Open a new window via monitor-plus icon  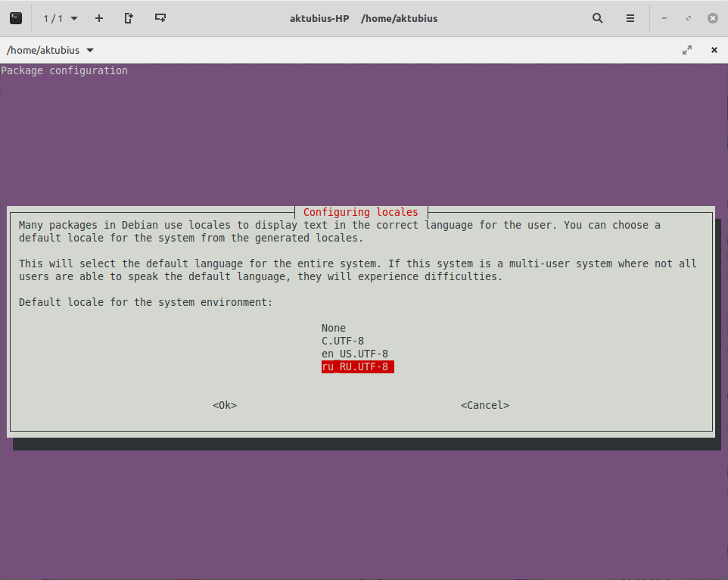click(160, 18)
